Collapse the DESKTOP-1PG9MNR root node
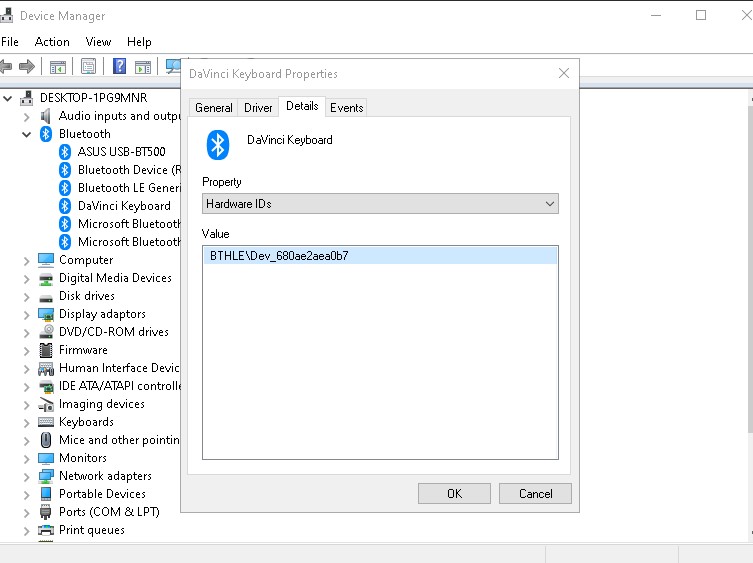The image size is (753, 563). click(8, 98)
